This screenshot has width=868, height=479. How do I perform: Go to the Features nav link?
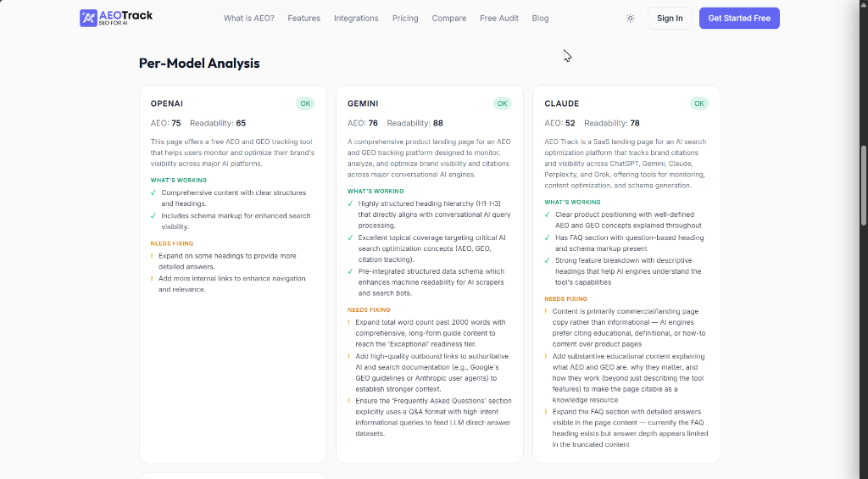(304, 19)
